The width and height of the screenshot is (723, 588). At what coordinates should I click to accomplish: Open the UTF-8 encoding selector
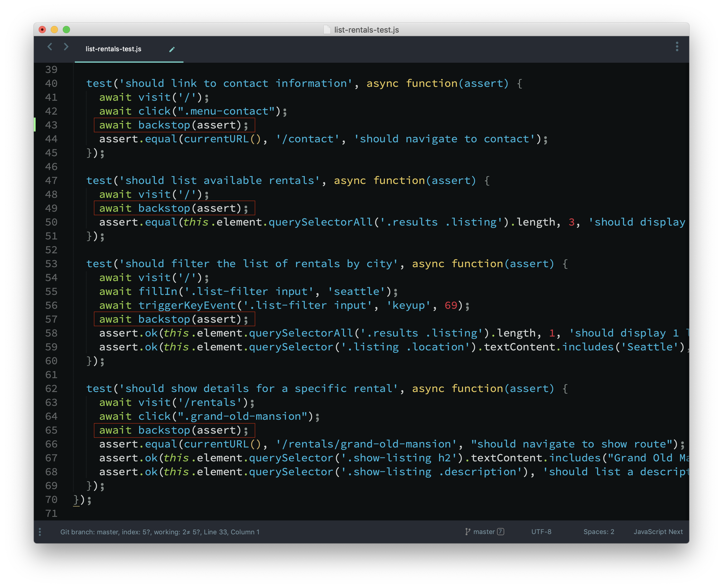[x=541, y=532]
